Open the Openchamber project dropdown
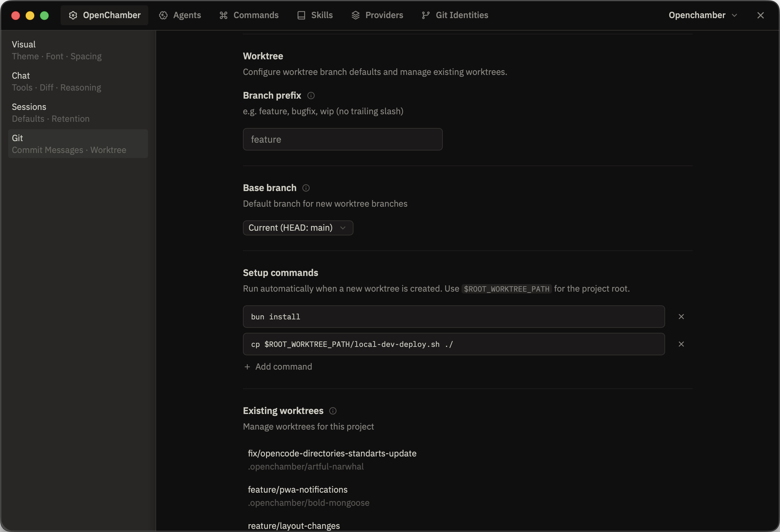Screen dimensions: 780x532 click(x=703, y=15)
